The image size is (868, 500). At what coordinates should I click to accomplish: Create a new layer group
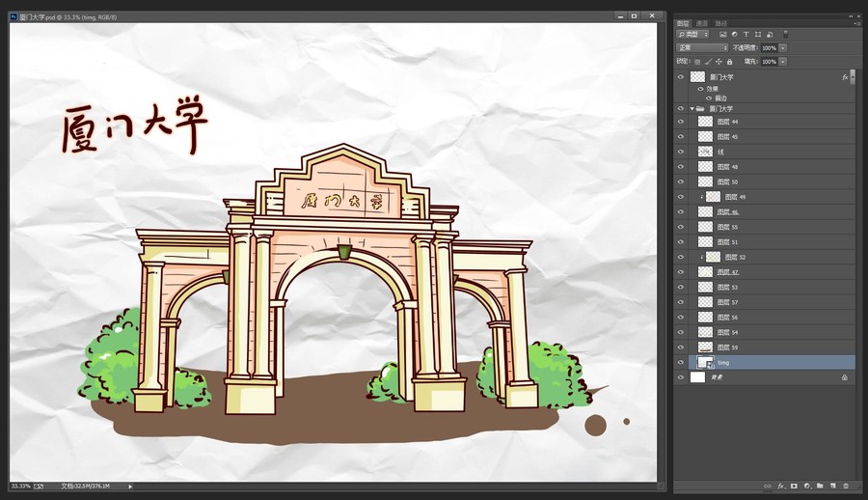click(820, 486)
